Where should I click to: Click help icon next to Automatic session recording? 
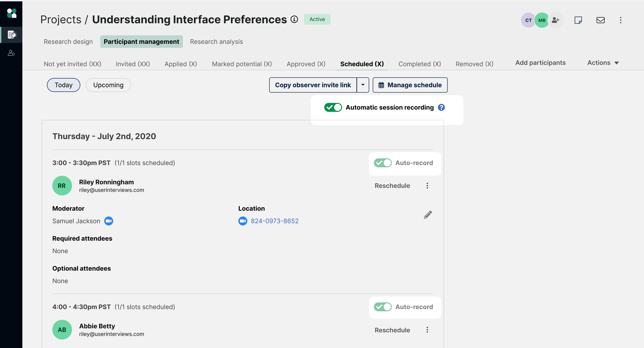click(x=441, y=107)
